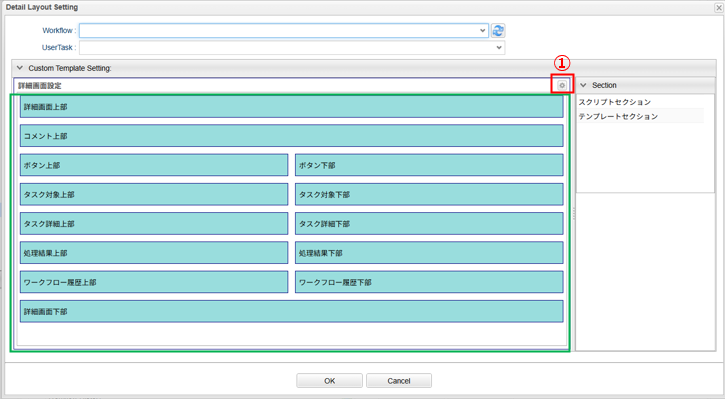Click the Workflow label

pyautogui.click(x=59, y=31)
